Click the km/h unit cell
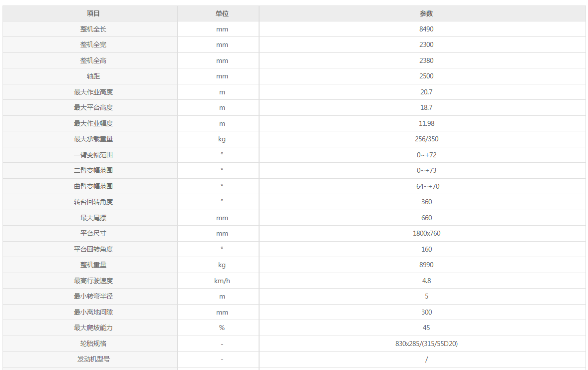 click(222, 281)
